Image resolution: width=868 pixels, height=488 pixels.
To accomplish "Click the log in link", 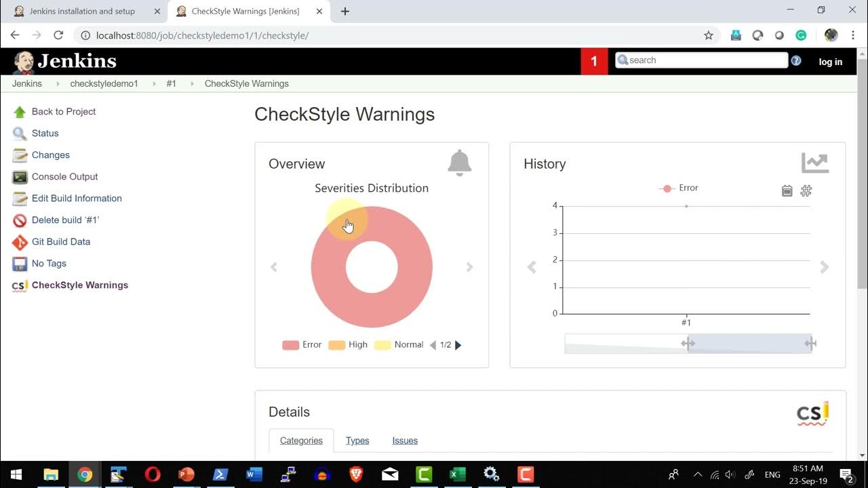I will [830, 62].
